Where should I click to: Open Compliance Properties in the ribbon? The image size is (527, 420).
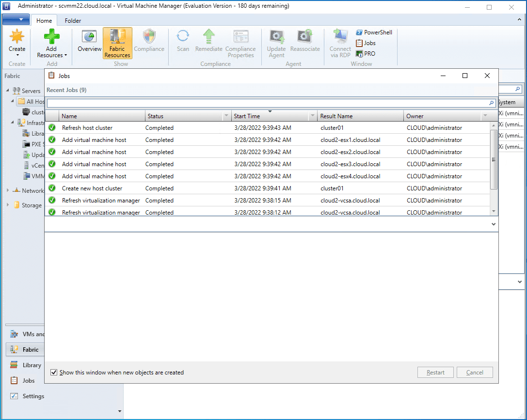pyautogui.click(x=240, y=44)
